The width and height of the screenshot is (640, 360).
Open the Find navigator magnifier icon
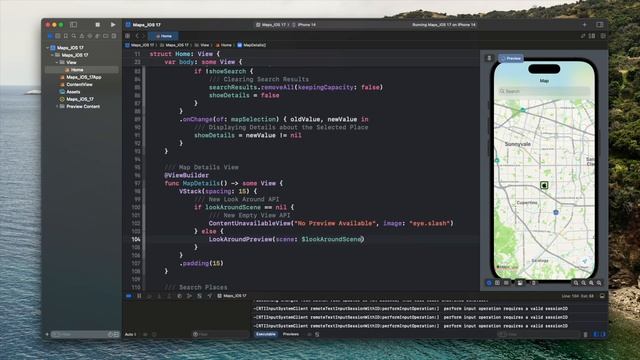click(74, 36)
